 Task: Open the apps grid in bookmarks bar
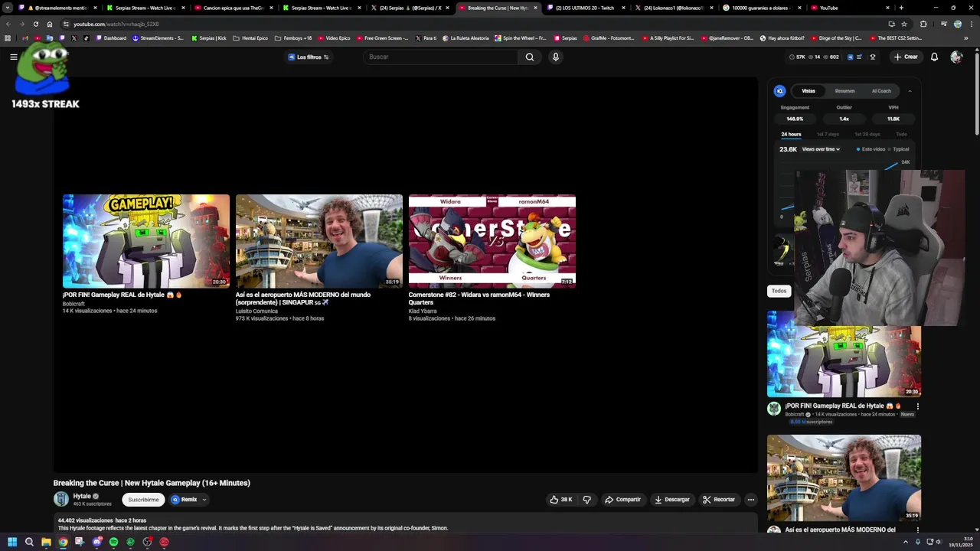click(x=8, y=37)
